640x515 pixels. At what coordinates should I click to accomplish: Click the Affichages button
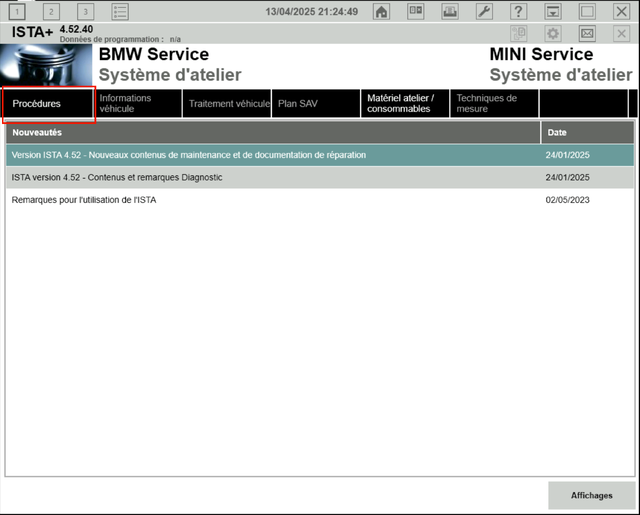point(591,495)
